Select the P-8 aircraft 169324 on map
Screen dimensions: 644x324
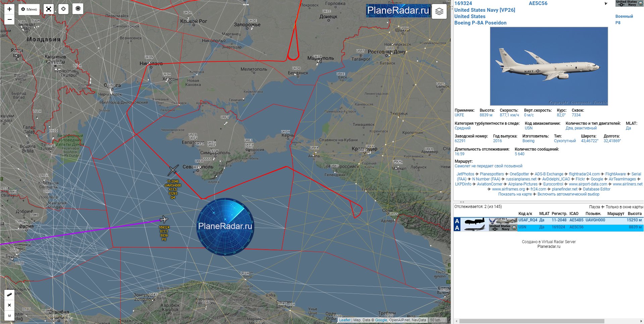pos(164,219)
